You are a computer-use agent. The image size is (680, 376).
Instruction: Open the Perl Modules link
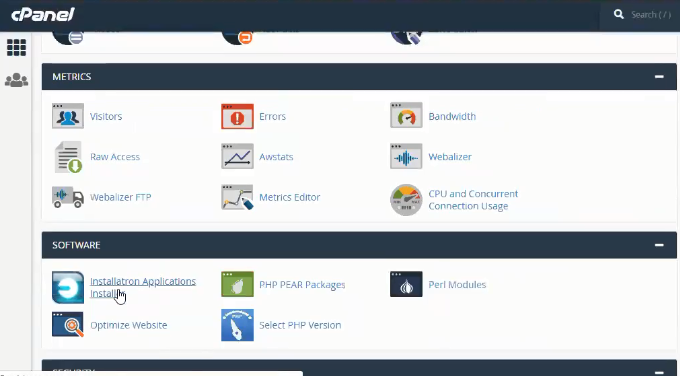(x=457, y=284)
